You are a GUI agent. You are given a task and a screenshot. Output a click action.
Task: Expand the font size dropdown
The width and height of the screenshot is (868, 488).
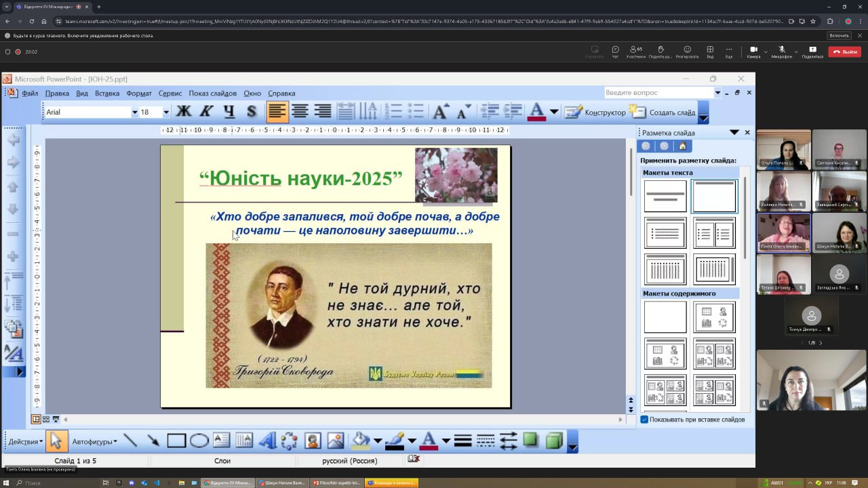tap(165, 112)
